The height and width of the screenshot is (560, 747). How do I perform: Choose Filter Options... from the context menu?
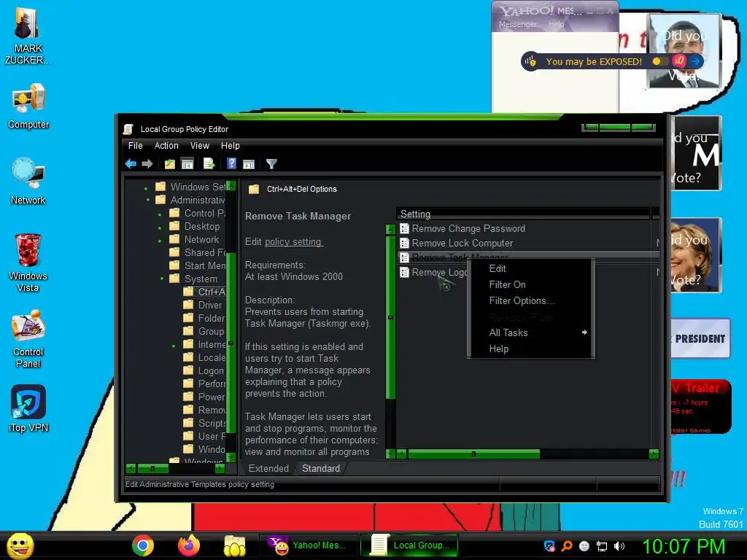[531, 301]
